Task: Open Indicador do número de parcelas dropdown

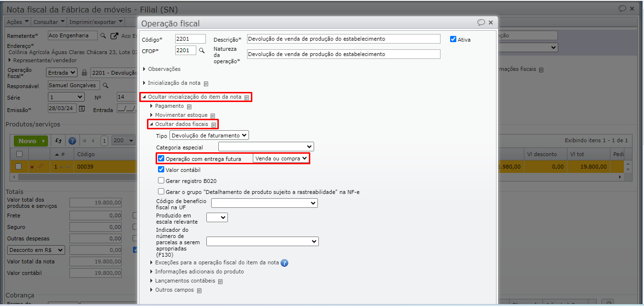Action: coord(262,241)
